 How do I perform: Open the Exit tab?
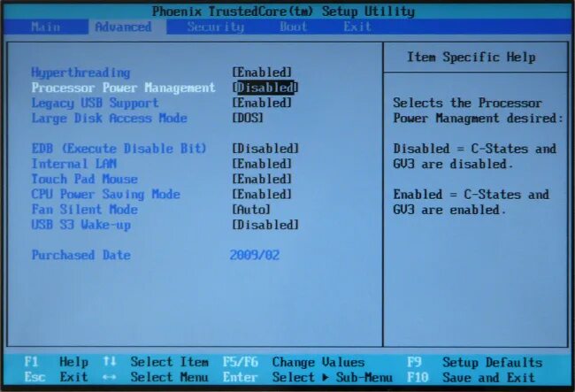click(357, 27)
